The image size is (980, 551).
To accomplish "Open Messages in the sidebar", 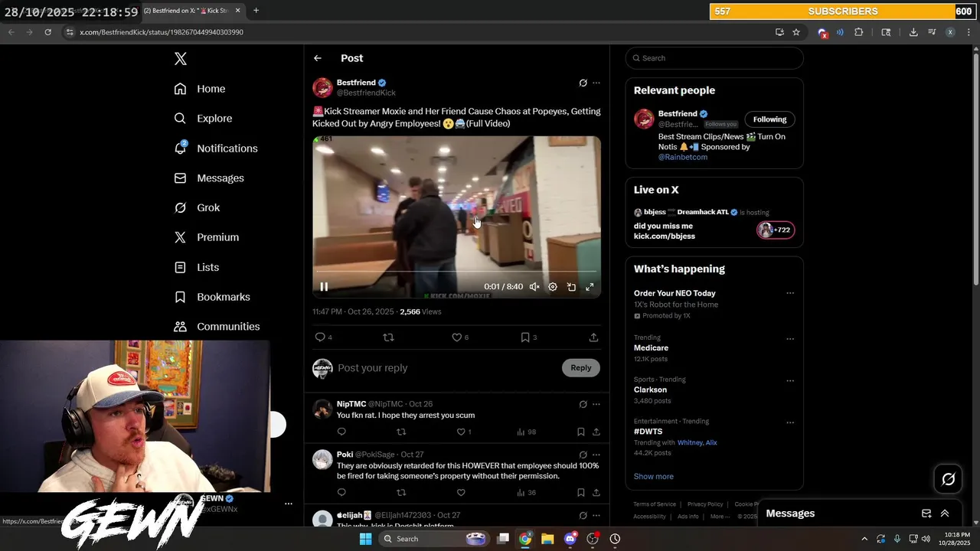I will (209, 178).
